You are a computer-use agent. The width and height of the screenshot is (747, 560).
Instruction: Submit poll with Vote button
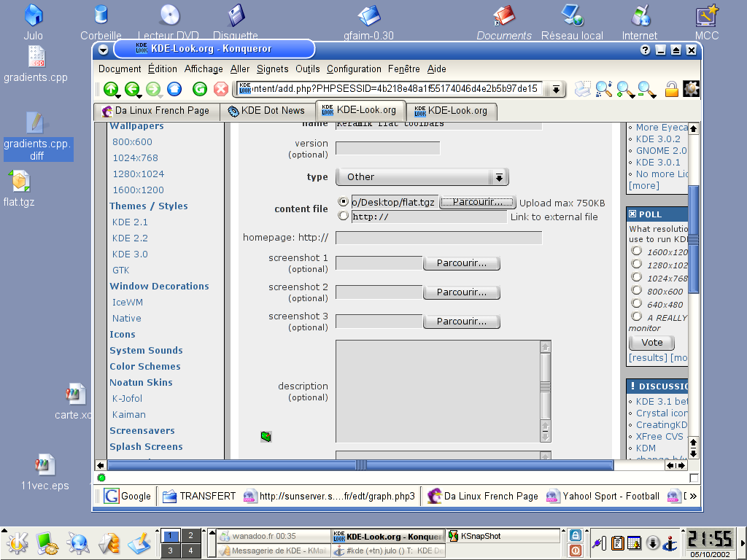(x=651, y=343)
